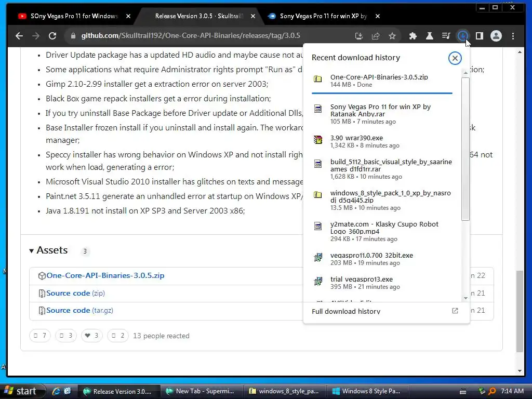Open vegaspro11.0.700 32bit.exe download
Screen dimensions: 532x399
(382, 259)
